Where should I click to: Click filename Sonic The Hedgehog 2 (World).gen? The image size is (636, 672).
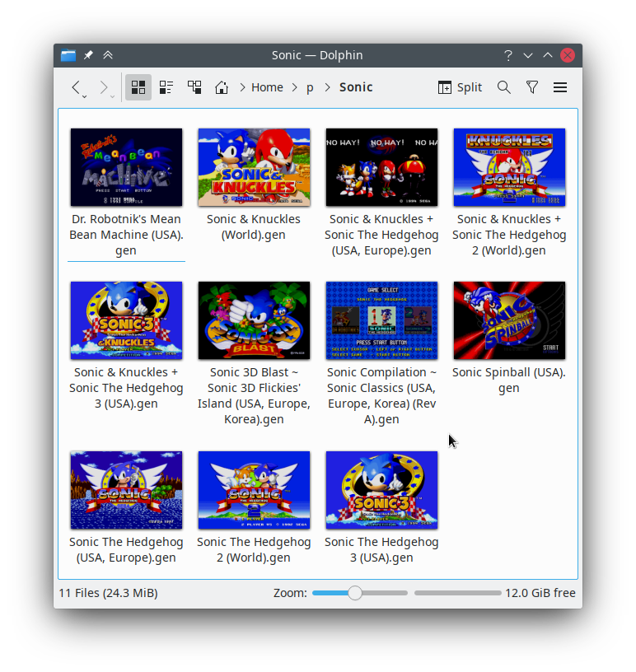click(254, 550)
